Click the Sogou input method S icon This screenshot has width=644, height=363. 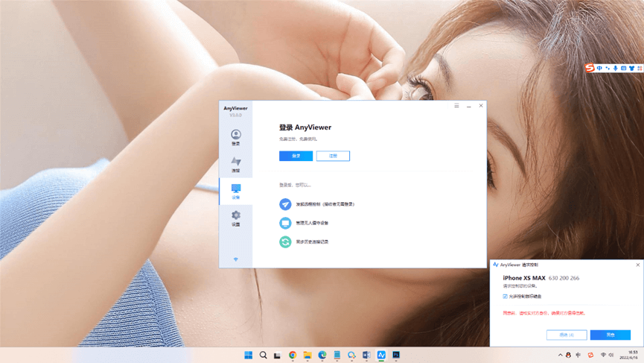coord(590,68)
